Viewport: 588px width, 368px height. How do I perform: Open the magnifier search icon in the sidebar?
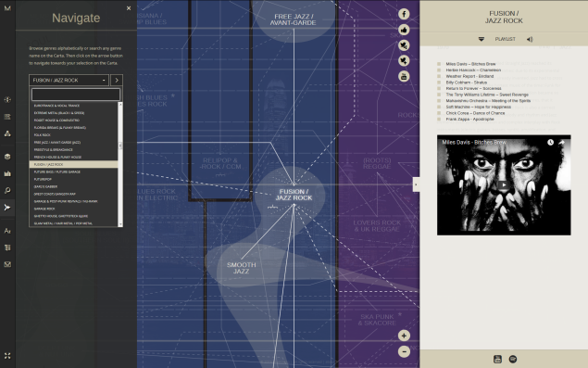[7, 190]
